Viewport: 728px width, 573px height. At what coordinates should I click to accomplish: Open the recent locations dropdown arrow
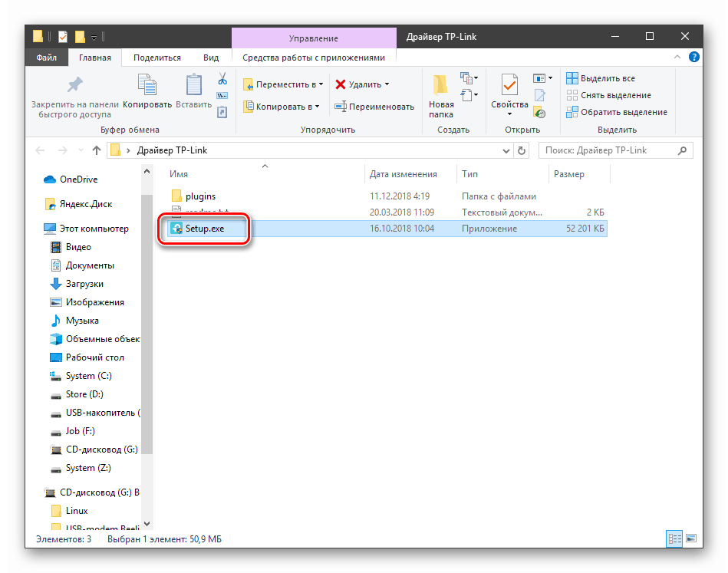point(81,150)
